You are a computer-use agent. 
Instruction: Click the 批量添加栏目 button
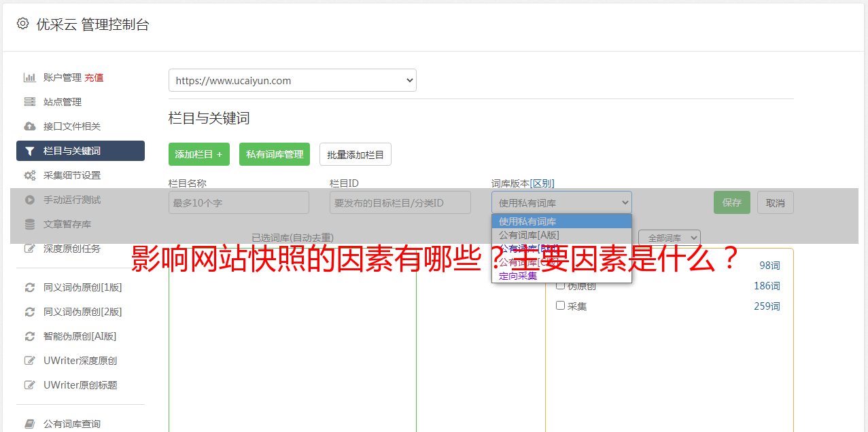click(355, 154)
